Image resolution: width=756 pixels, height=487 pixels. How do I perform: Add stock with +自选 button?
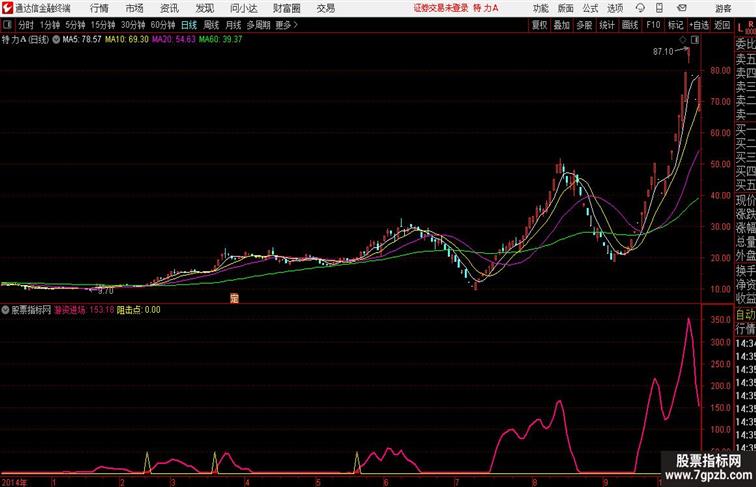coord(699,25)
